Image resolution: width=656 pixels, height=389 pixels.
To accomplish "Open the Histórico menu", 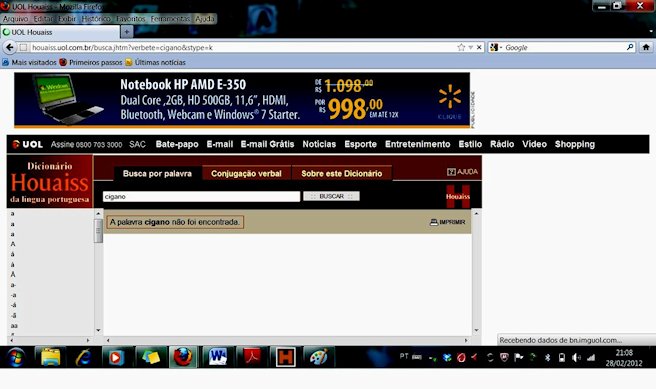I will [x=96, y=19].
